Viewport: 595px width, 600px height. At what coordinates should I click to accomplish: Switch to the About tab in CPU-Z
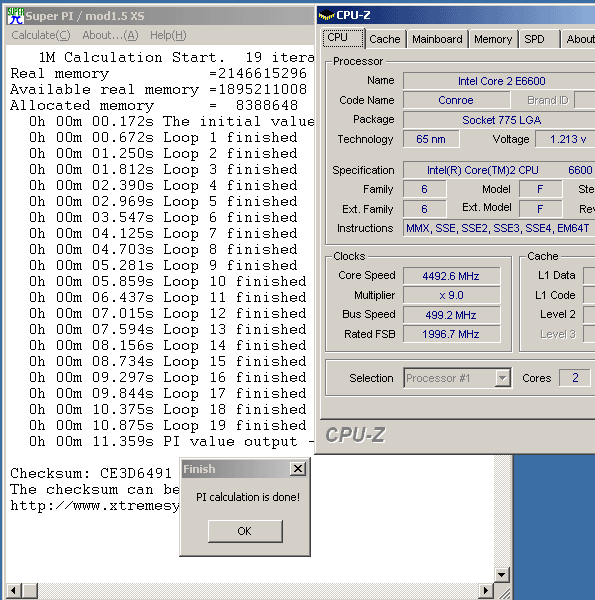click(579, 39)
